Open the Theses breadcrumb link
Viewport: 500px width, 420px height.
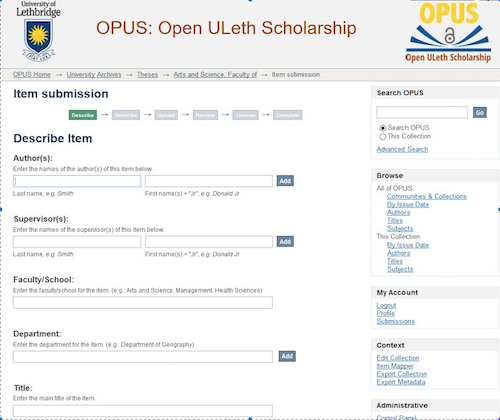click(x=147, y=74)
